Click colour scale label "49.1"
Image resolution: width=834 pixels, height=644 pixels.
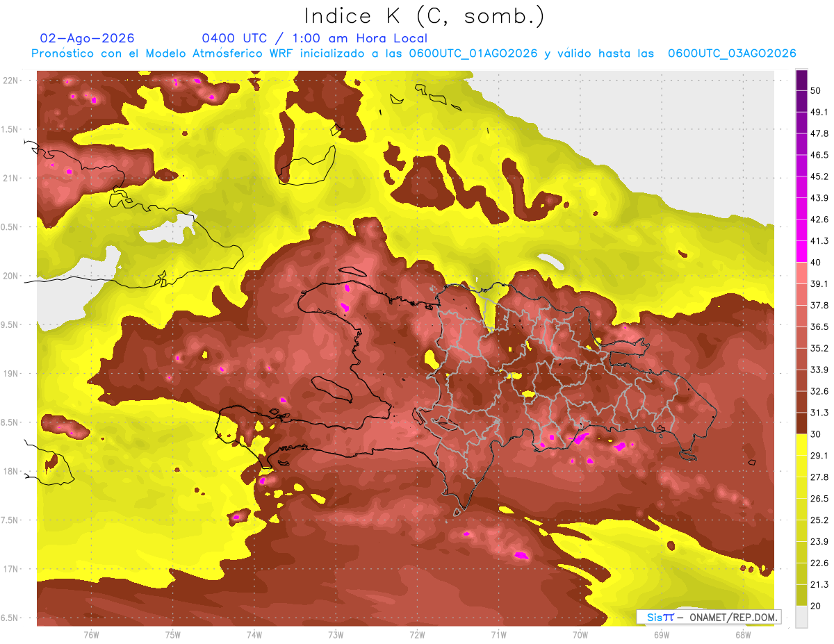click(x=819, y=113)
